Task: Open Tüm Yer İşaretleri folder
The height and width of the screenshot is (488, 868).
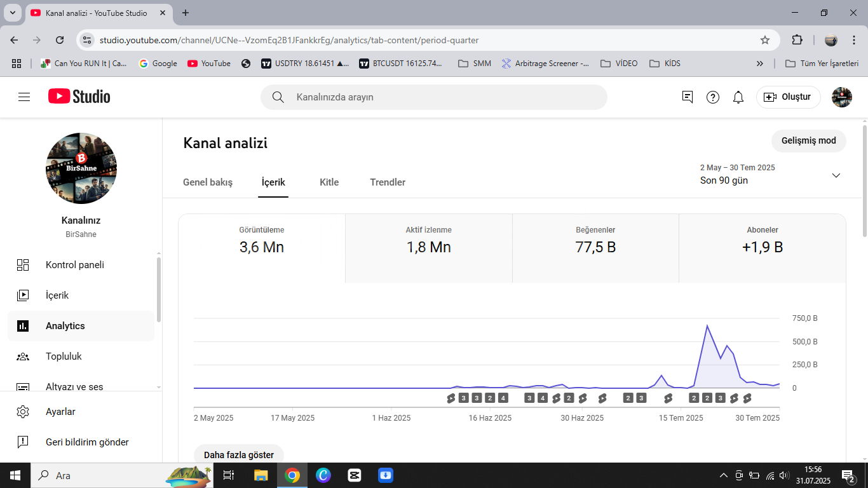Action: 822,64
